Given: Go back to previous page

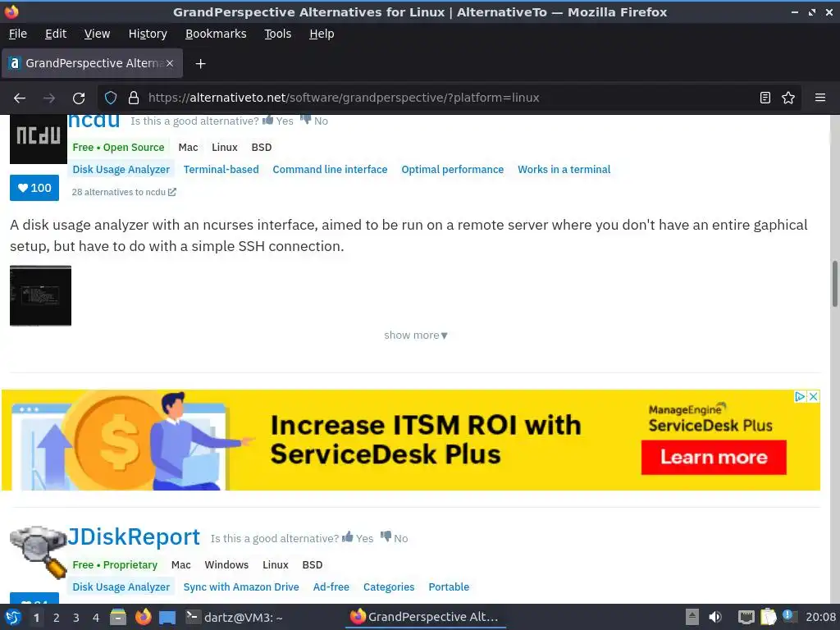Looking at the screenshot, I should (x=20, y=98).
